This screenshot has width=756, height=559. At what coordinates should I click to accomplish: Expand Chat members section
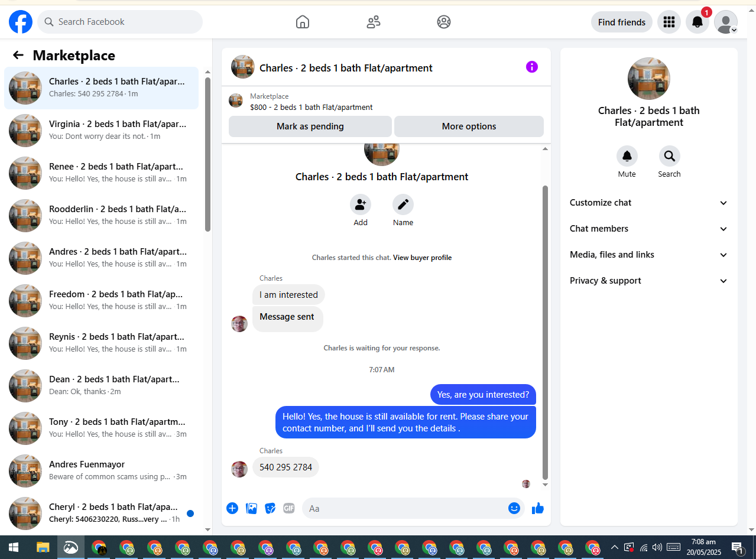649,229
